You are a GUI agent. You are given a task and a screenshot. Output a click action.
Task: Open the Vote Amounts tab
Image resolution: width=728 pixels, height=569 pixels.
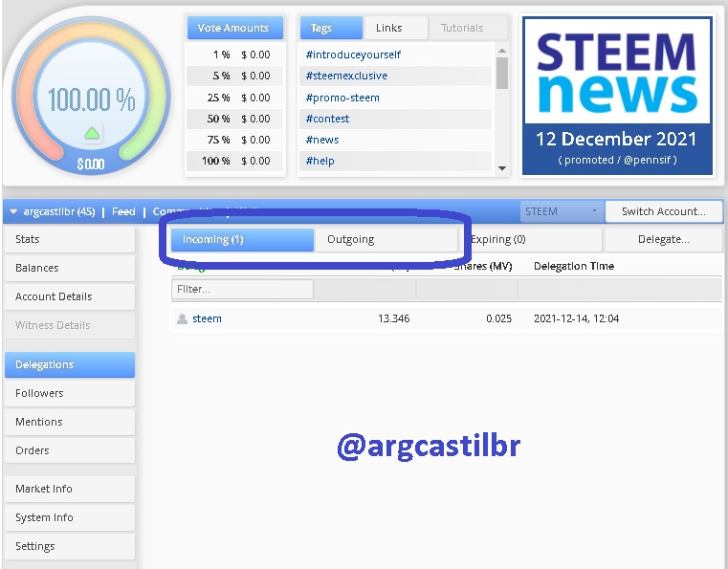235,28
